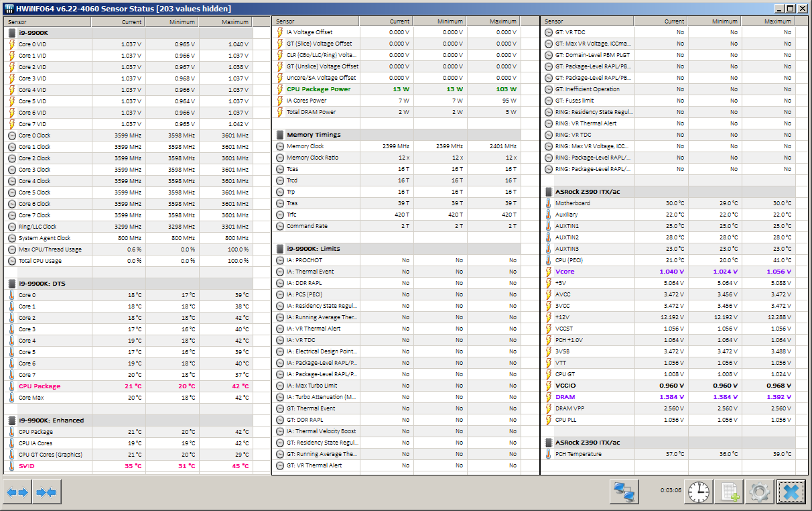Click the thermometer icon next to CPU Package in the DTS group
812x511 pixels.
click(x=12, y=386)
